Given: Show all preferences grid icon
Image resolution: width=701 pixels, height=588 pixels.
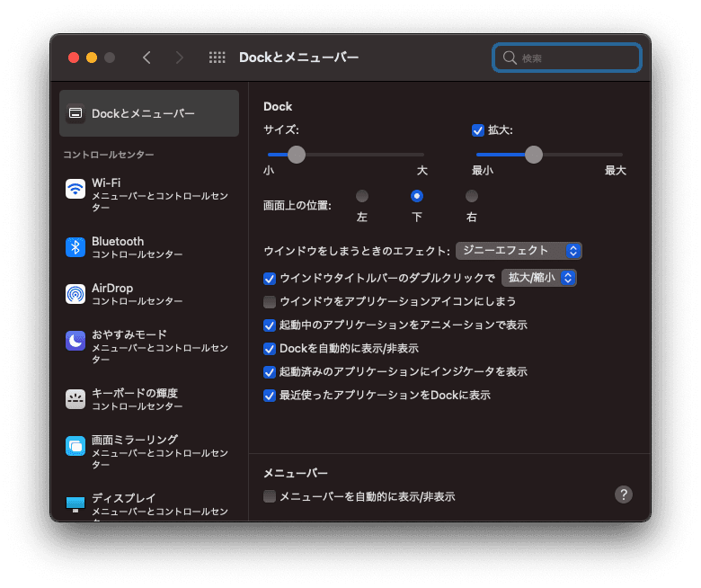Looking at the screenshot, I should [x=217, y=58].
